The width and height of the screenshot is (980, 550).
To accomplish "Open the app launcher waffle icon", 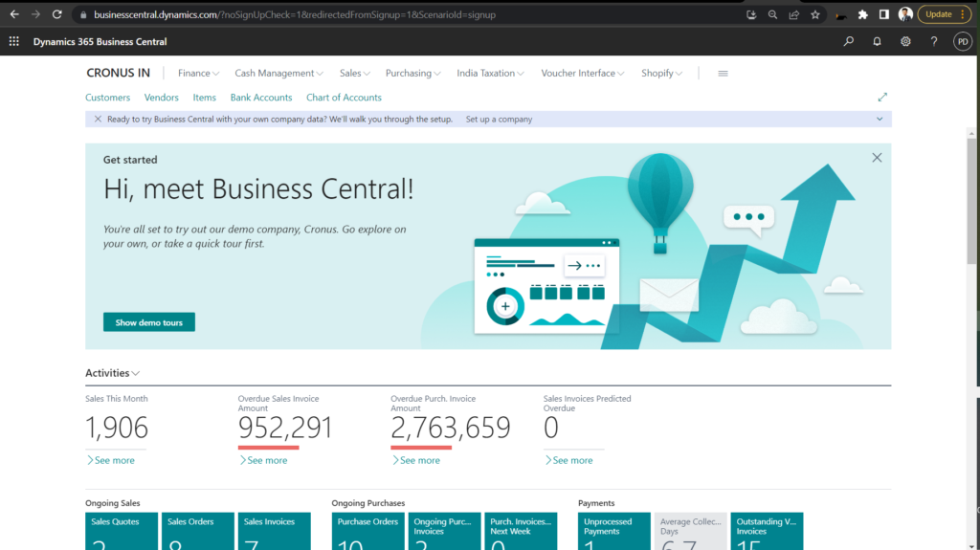I will (x=13, y=41).
